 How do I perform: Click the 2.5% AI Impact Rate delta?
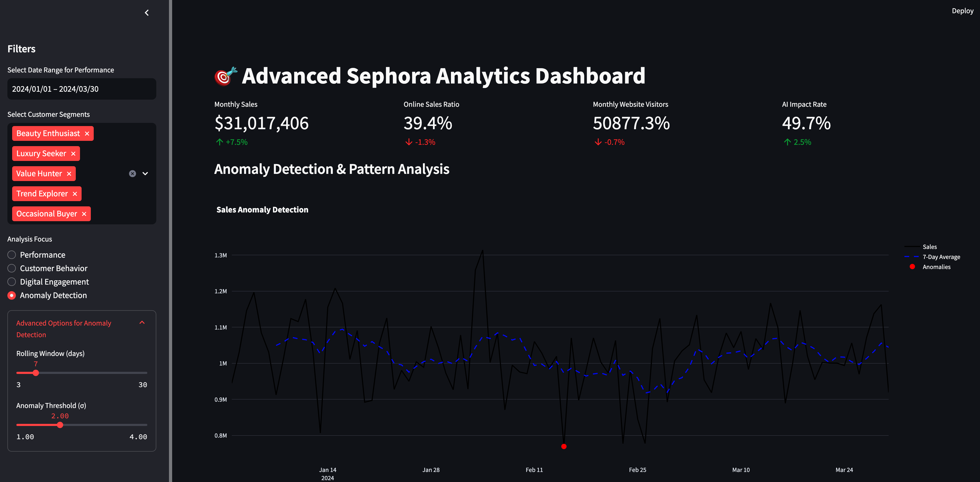coord(797,142)
